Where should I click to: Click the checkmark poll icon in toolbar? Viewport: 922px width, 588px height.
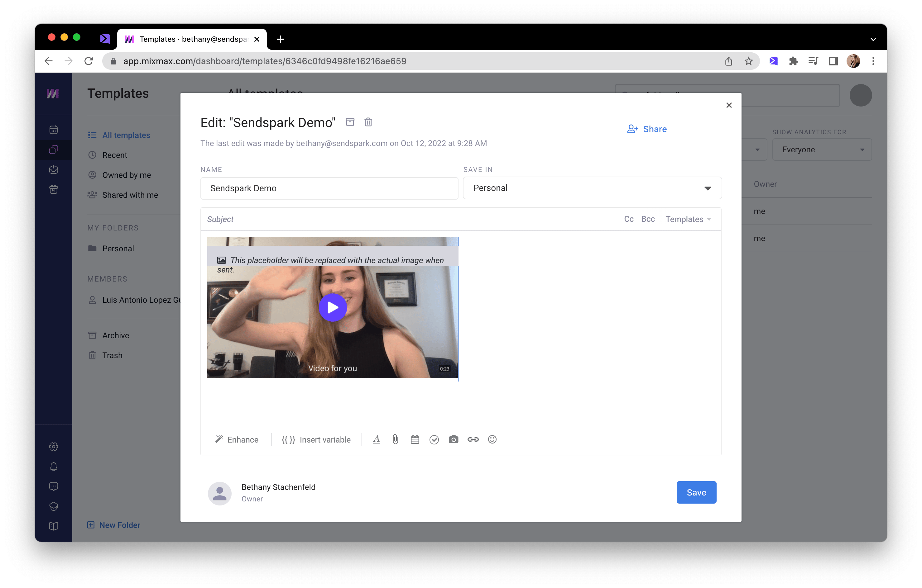pyautogui.click(x=434, y=439)
